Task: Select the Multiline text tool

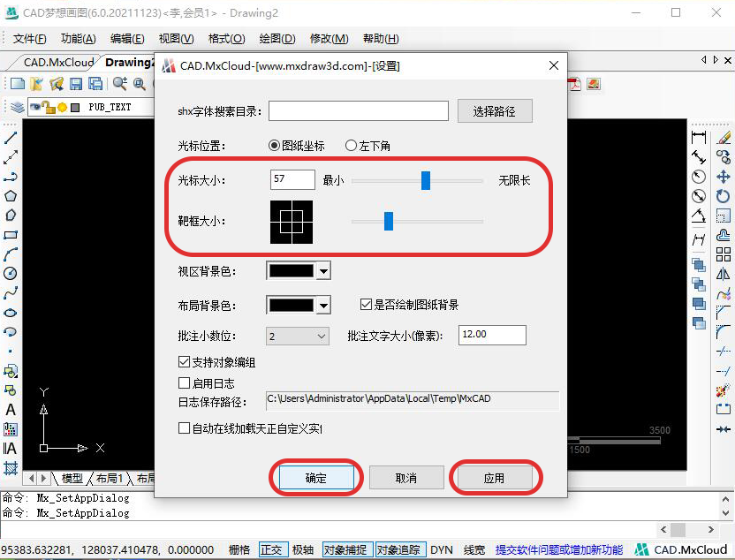Action: [x=11, y=449]
